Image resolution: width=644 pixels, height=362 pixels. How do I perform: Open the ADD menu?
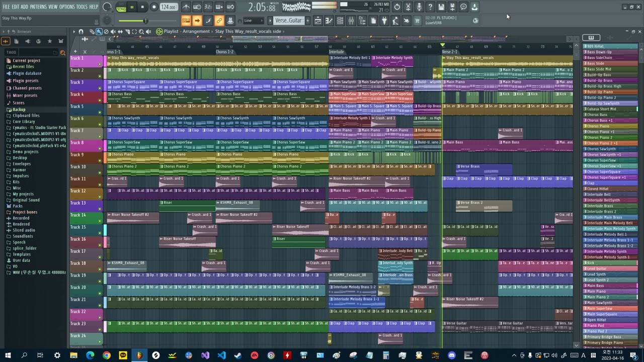tap(24, 7)
